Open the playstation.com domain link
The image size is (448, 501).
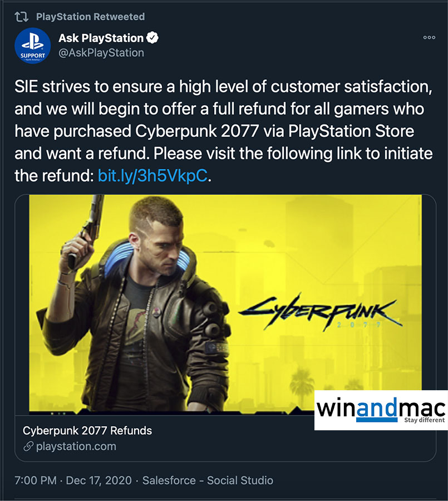[76, 446]
